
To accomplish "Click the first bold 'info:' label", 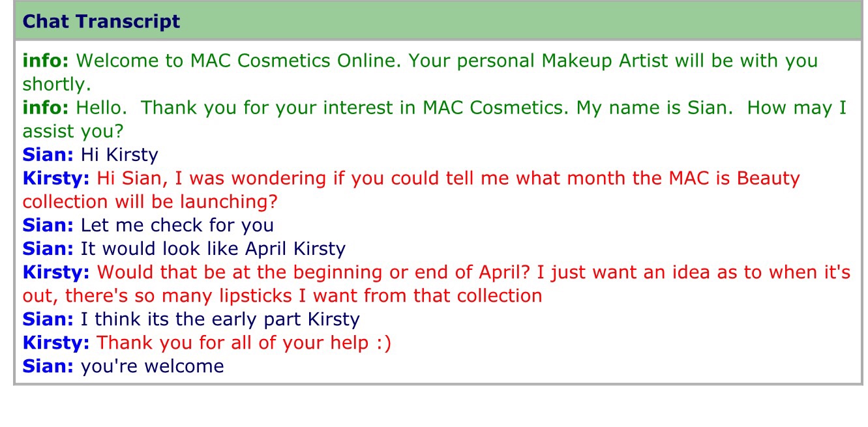I will (46, 61).
